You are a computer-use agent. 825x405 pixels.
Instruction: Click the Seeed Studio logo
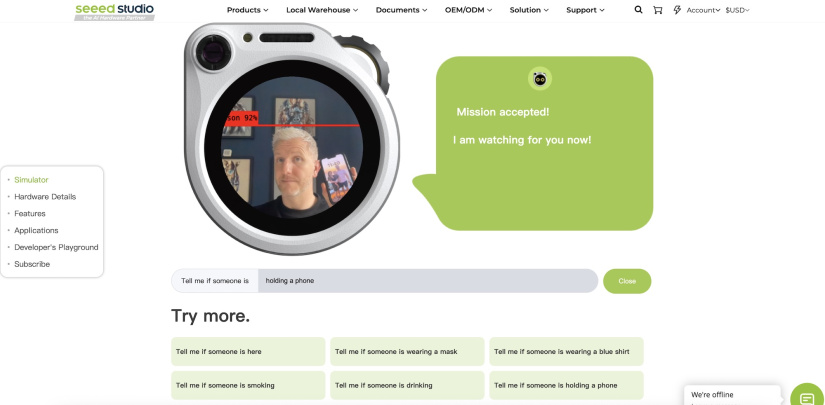point(115,12)
